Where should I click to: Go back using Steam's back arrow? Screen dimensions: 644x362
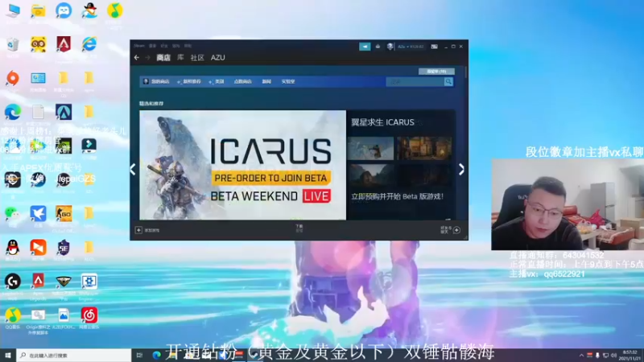point(137,58)
